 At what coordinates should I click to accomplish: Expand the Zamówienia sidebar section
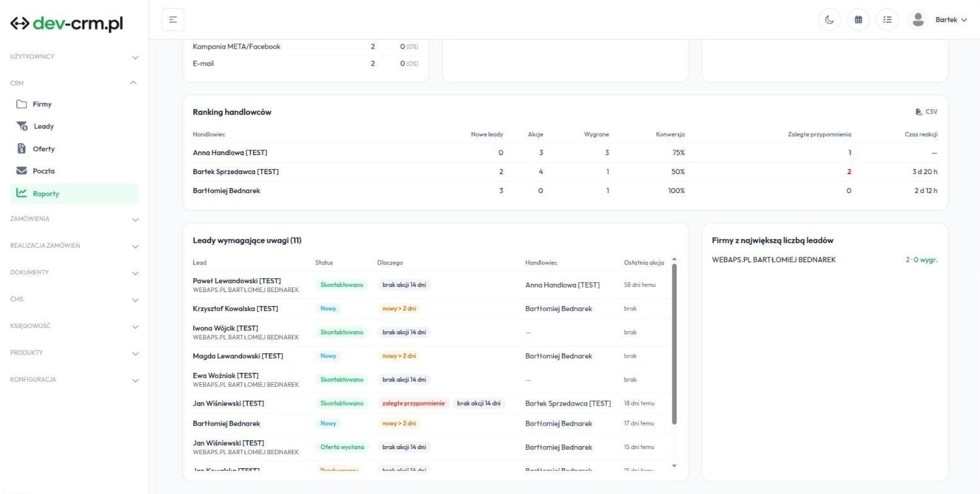pyautogui.click(x=74, y=219)
